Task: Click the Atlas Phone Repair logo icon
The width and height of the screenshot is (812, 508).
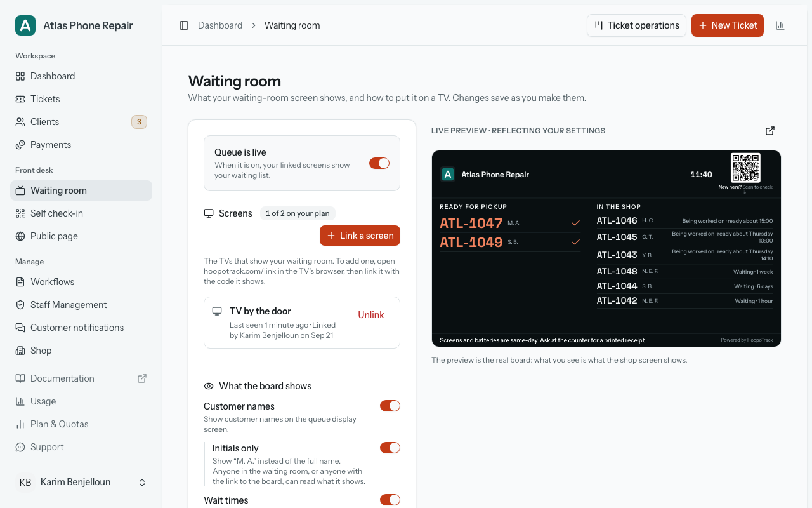Action: point(25,25)
